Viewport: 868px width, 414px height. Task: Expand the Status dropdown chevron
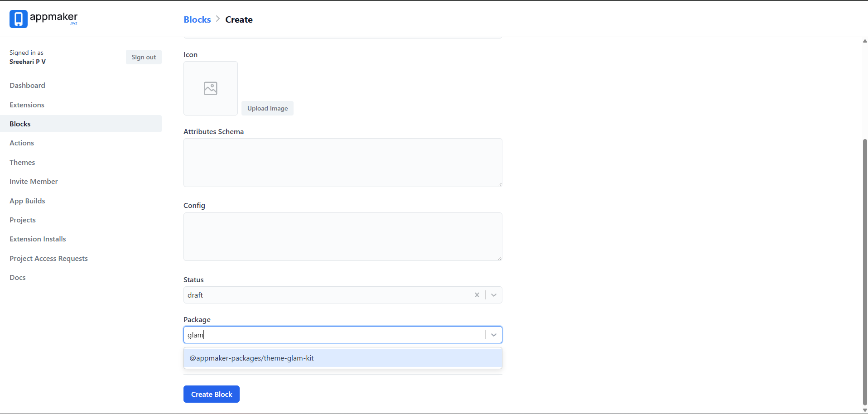point(494,295)
